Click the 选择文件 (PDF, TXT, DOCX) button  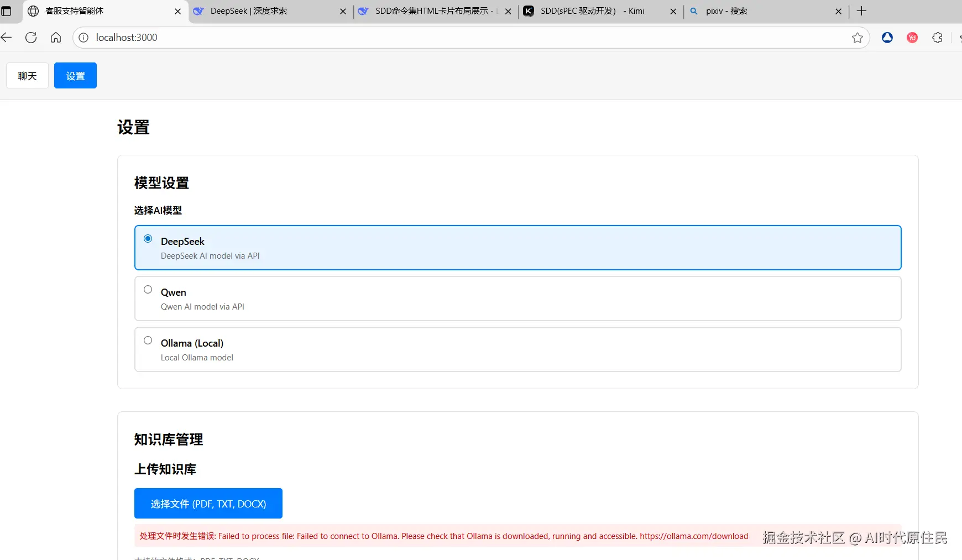click(x=208, y=504)
